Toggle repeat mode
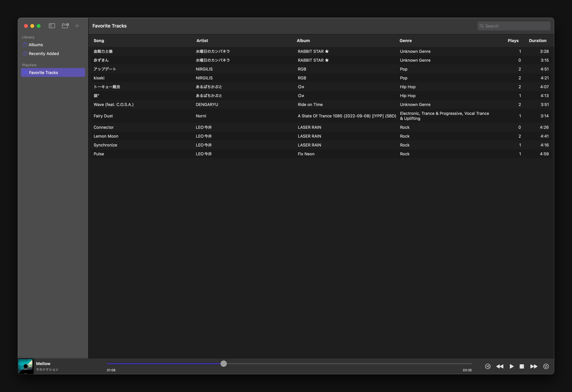Screen dimensions: 572x392 tap(546, 366)
